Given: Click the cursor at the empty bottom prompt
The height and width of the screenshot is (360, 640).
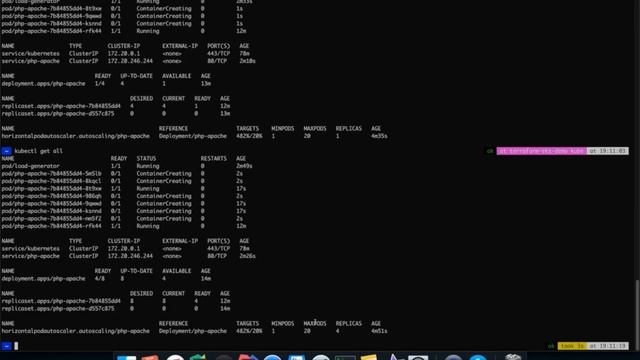Looking at the screenshot, I should (x=16, y=346).
